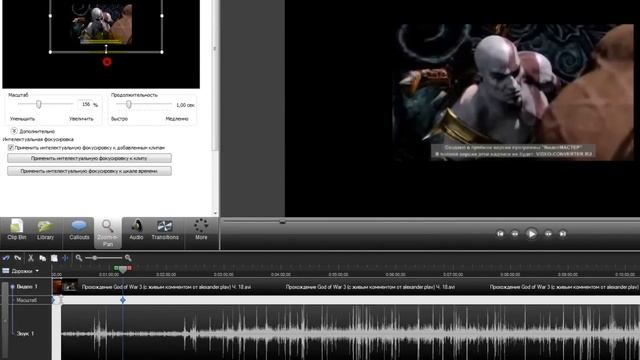Viewport: 640px width, 360px height.
Task: Copy selection with the copy icon
Action: [42, 258]
